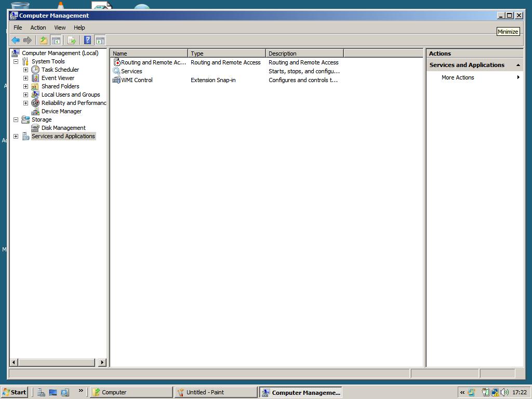Click the Disk Management icon

pyautogui.click(x=35, y=128)
